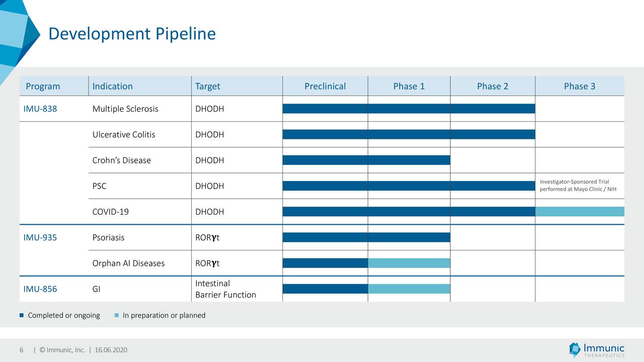Select the IMU-838 program label
This screenshot has height=362, width=644.
40,109
